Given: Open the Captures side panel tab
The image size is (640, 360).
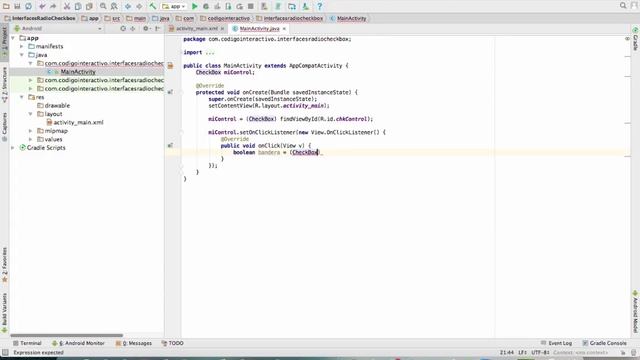Looking at the screenshot, I should point(4,127).
